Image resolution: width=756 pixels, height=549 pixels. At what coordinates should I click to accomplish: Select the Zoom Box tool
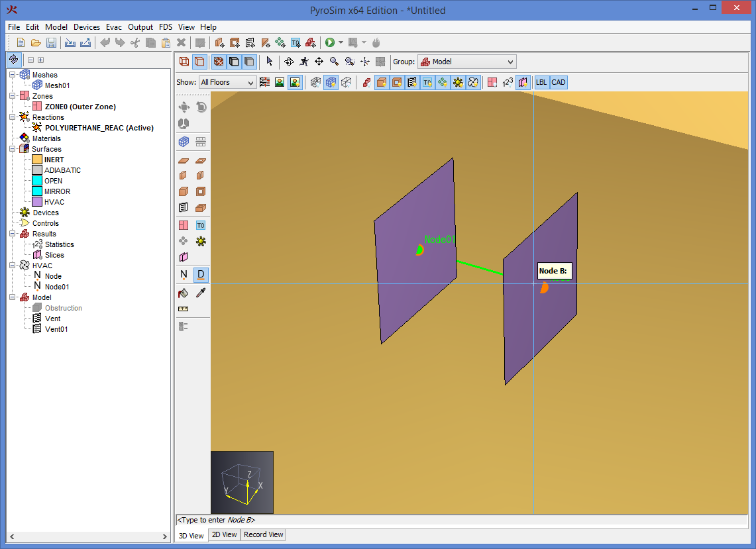pyautogui.click(x=350, y=61)
